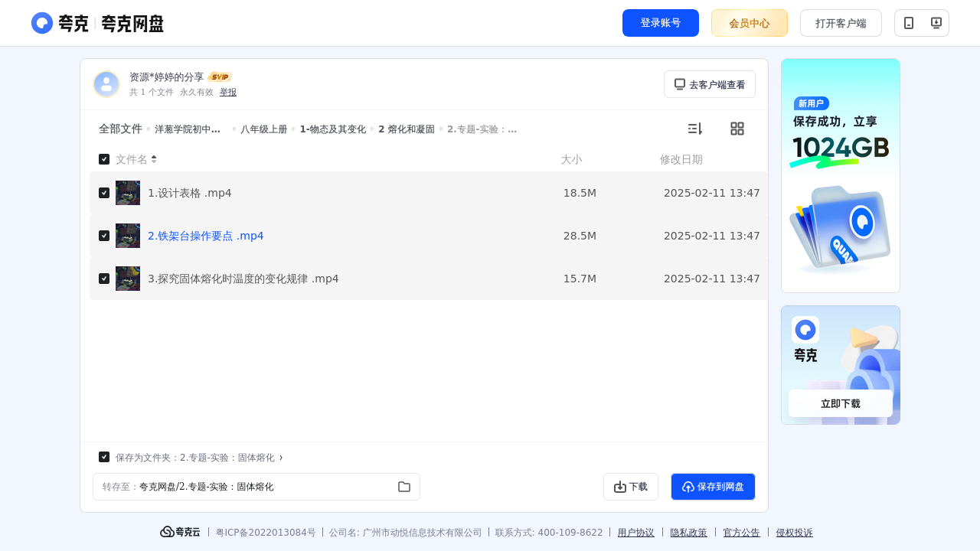Image resolution: width=980 pixels, height=551 pixels.
Task: Go to 洋葱学院初中... breadcrumb
Action: coord(188,129)
